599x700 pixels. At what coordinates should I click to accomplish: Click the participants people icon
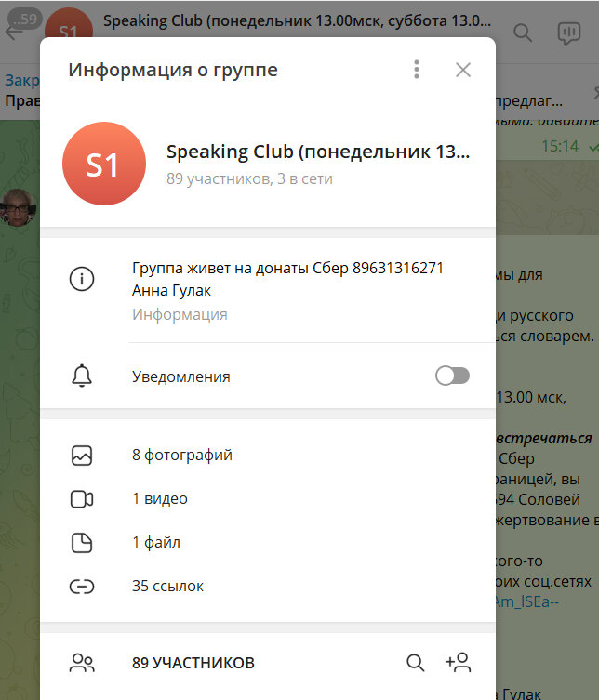(x=82, y=663)
